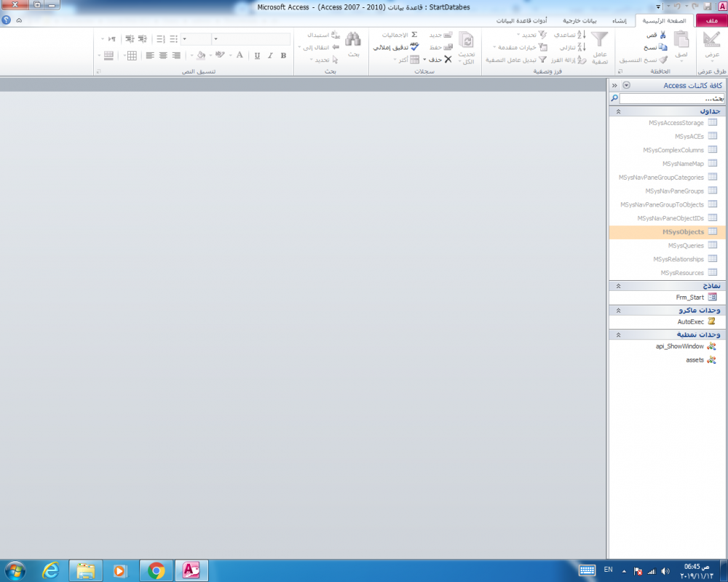Toggle Italic formatting (I)

(270, 56)
